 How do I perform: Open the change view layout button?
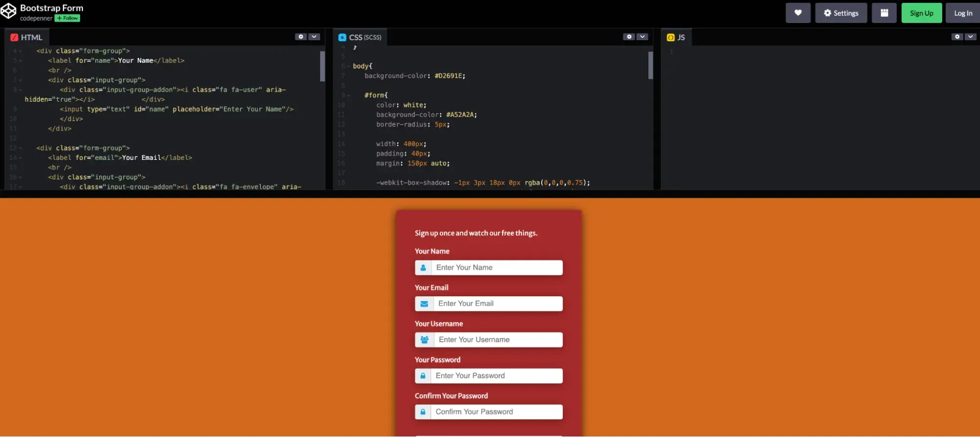884,13
